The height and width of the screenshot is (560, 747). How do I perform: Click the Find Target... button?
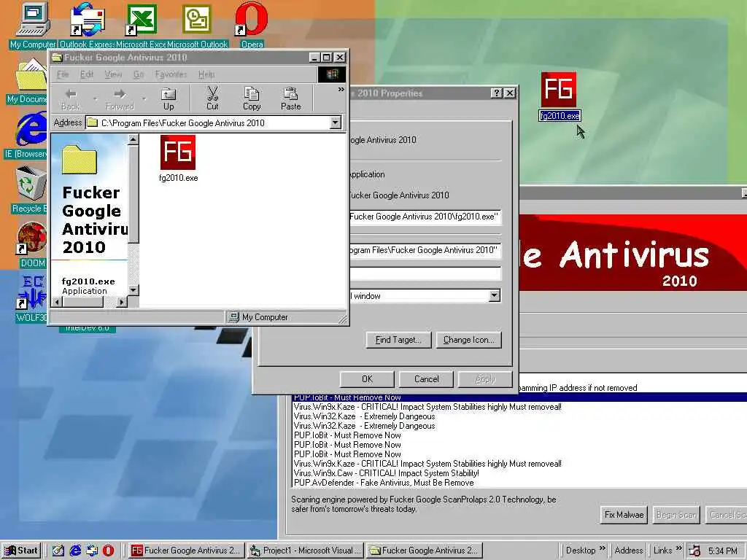click(x=399, y=340)
